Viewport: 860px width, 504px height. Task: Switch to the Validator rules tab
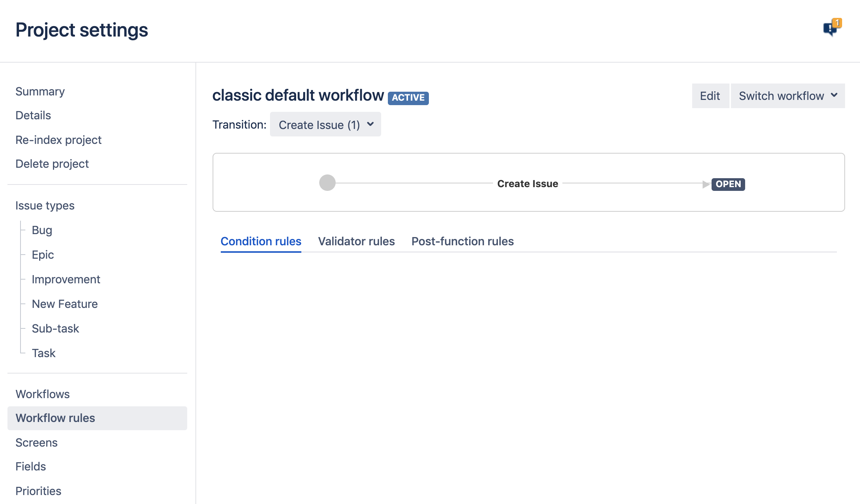click(x=356, y=241)
